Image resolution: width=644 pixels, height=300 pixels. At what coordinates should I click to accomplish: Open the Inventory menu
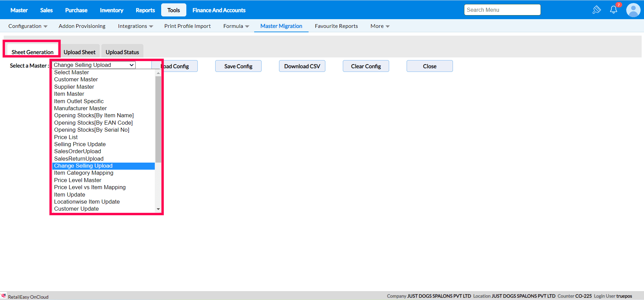coord(111,10)
